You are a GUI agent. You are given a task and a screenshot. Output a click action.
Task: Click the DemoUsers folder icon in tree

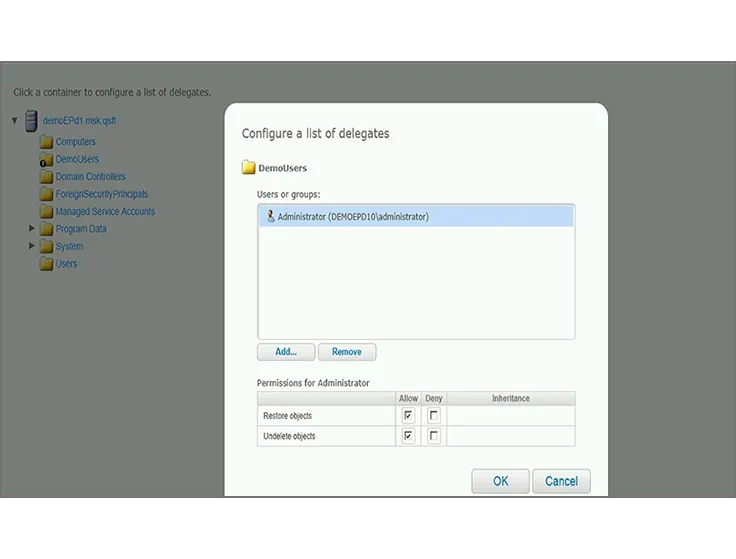[x=46, y=160]
